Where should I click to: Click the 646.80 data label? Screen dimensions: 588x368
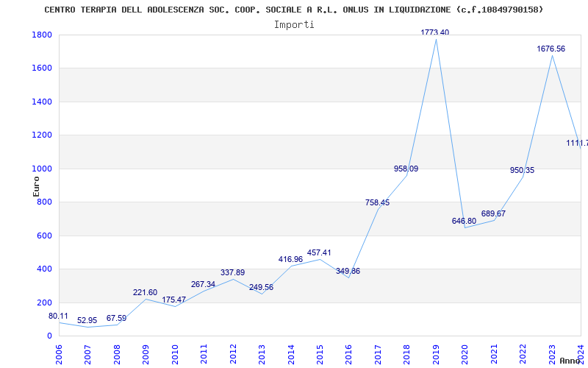click(x=464, y=222)
